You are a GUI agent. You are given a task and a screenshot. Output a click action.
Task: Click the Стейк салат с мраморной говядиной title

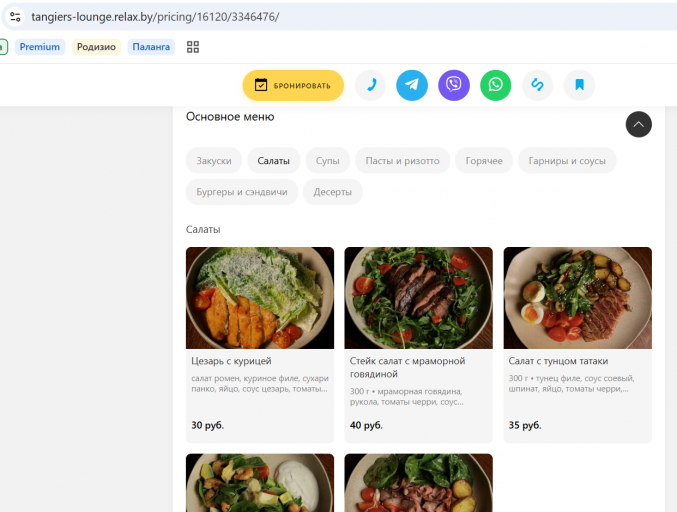coord(408,367)
